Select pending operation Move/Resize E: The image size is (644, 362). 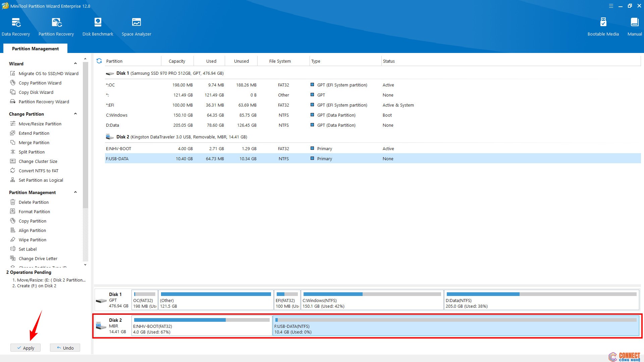point(49,280)
